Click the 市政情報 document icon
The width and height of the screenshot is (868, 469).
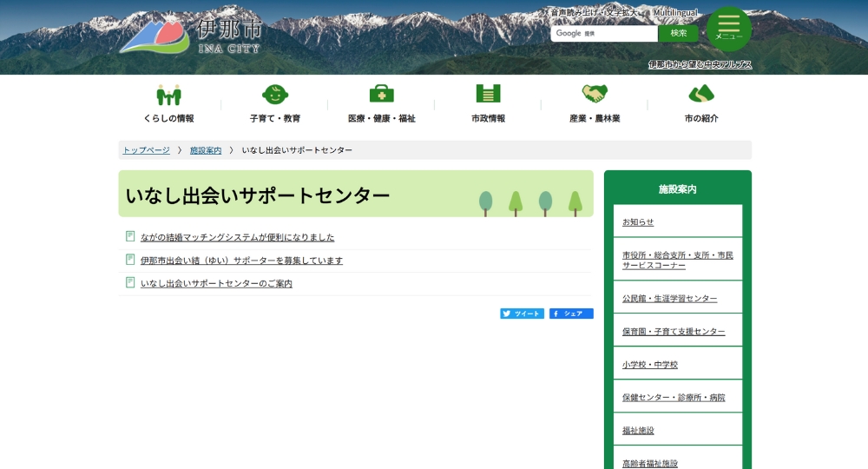point(488,93)
